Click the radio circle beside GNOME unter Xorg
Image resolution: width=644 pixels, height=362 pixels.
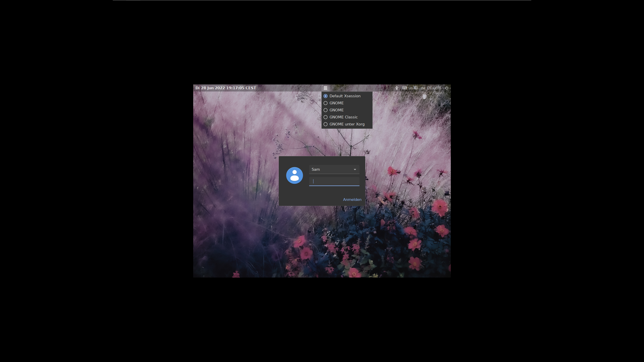tap(326, 124)
